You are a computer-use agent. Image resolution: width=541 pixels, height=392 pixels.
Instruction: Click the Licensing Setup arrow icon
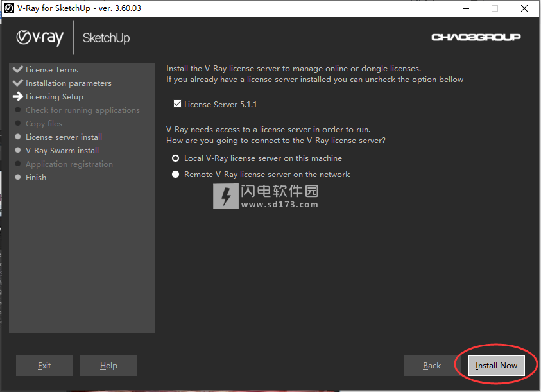point(17,96)
